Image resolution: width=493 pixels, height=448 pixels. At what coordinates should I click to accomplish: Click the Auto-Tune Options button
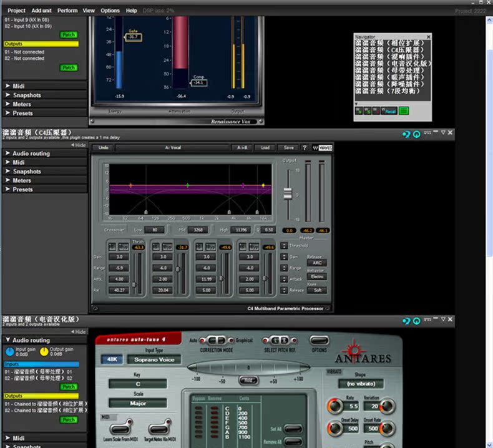click(x=319, y=341)
